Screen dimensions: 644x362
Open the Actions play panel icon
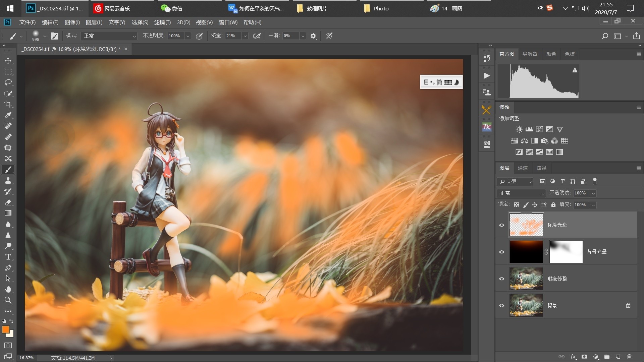point(487,76)
